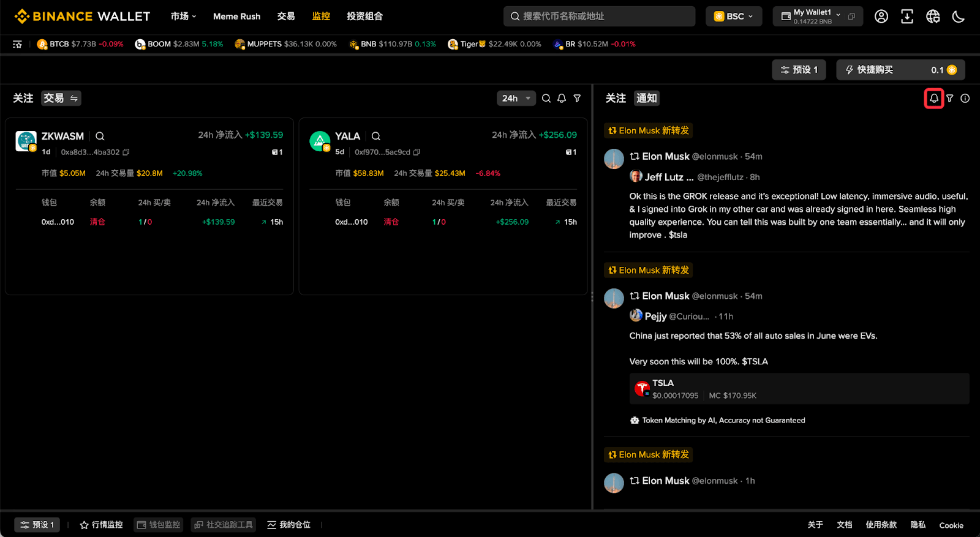Click the info icon beside notifications filter
The image size is (980, 537).
[965, 98]
